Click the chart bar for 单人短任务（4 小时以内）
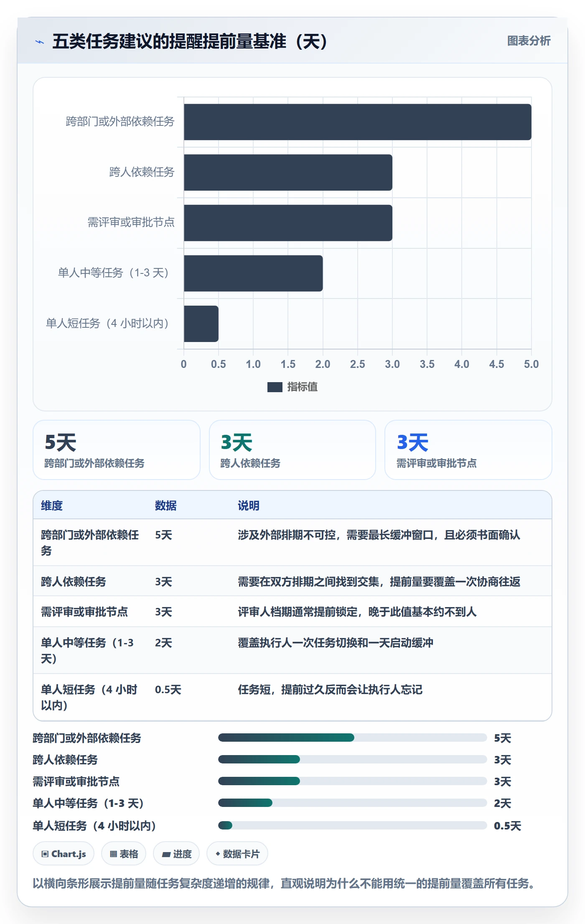Image resolution: width=585 pixels, height=924 pixels. pos(201,324)
